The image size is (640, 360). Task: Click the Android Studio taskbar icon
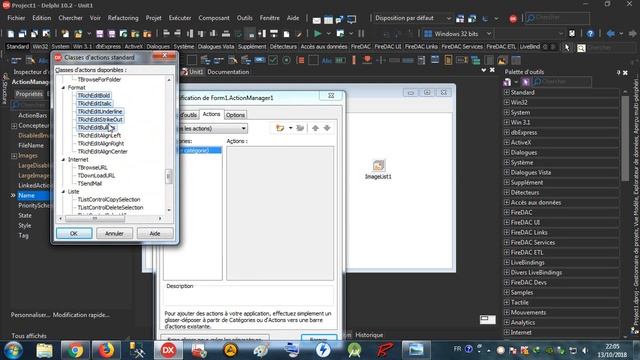354,350
